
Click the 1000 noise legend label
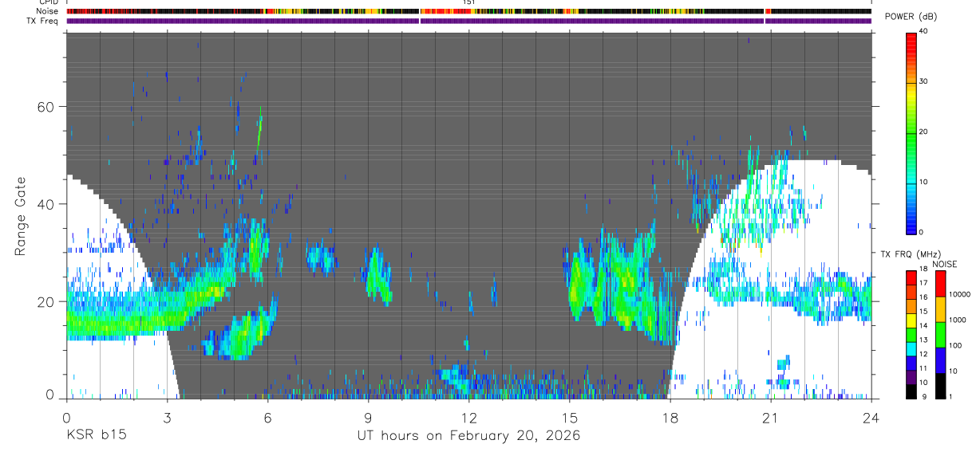(956, 320)
